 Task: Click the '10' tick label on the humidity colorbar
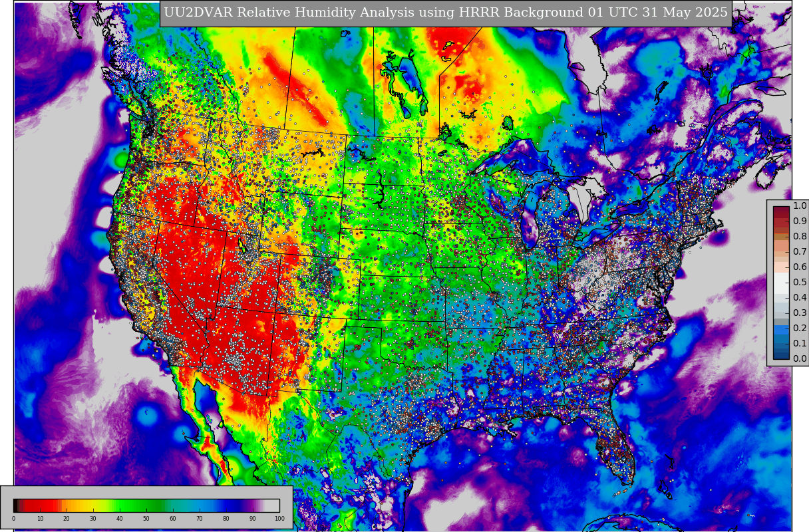click(x=40, y=519)
